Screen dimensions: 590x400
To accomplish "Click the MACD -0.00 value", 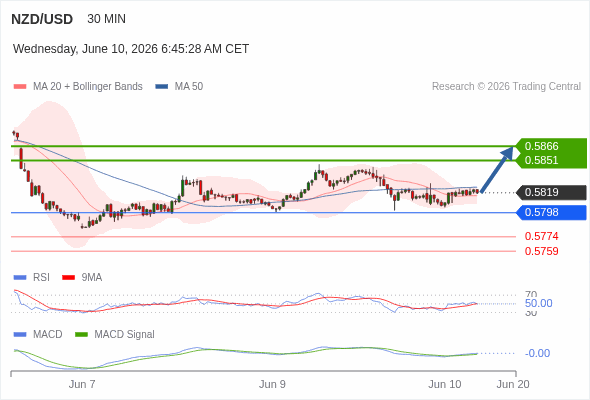I will pyautogui.click(x=537, y=353).
